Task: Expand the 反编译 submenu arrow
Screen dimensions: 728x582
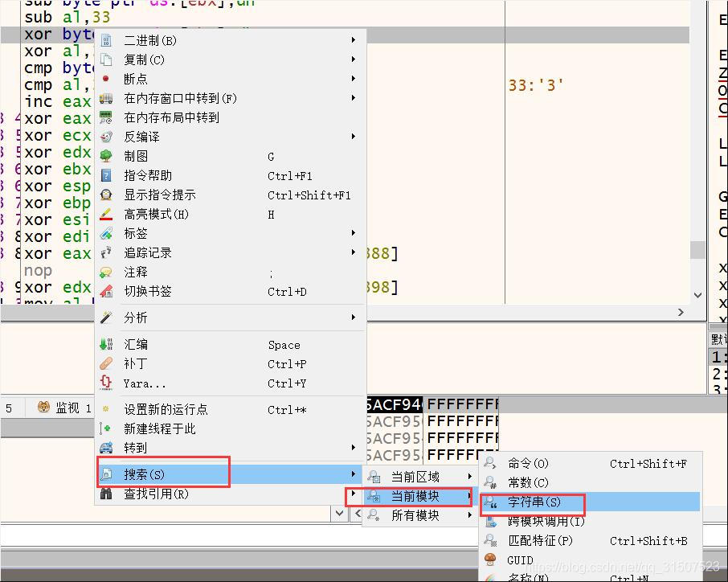Action: click(354, 137)
